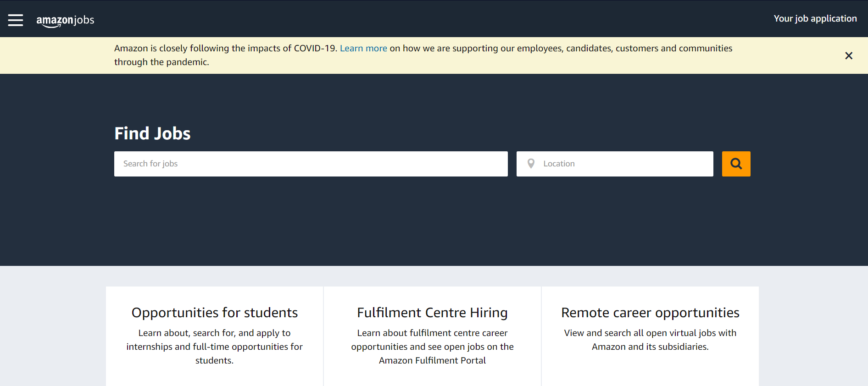Screen dimensions: 868x386
Task: Click the Find Jobs heading
Action: point(152,133)
